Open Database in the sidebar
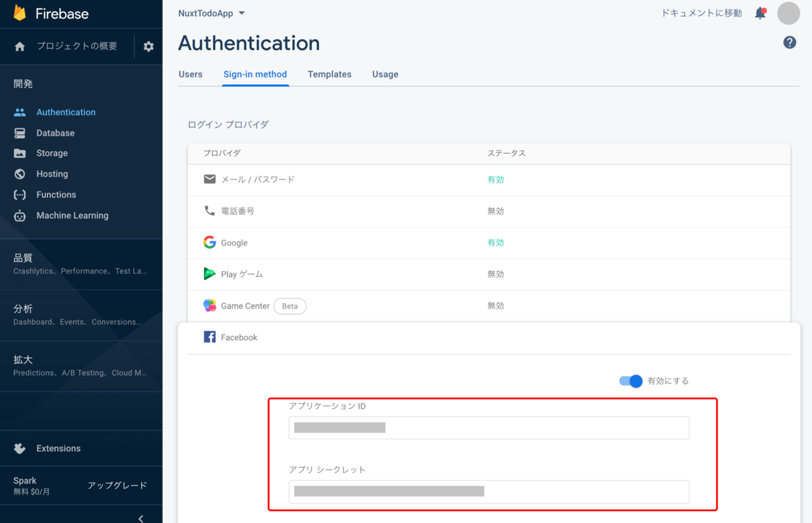Viewport: 812px width, 523px height. tap(55, 133)
